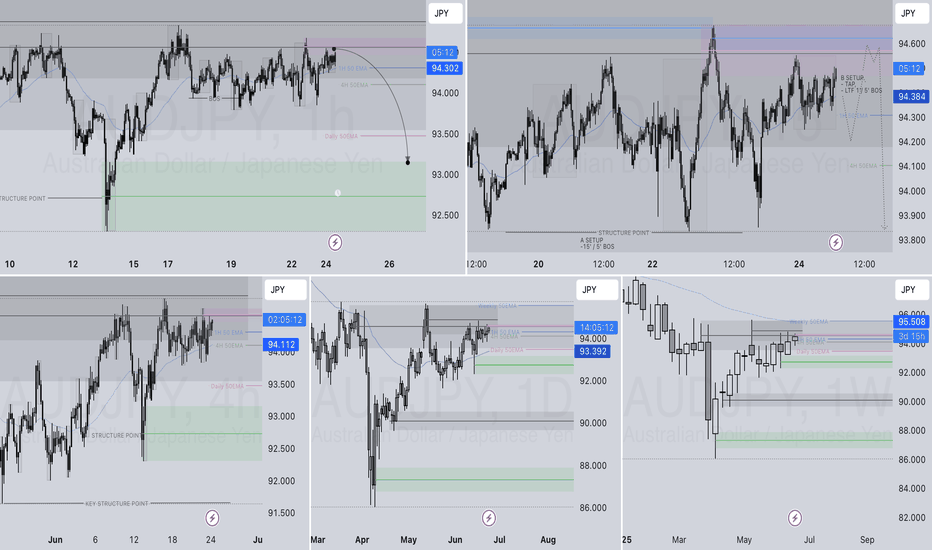Select the 95.508 price label on 1W chart
932x550 pixels.
tap(911, 322)
